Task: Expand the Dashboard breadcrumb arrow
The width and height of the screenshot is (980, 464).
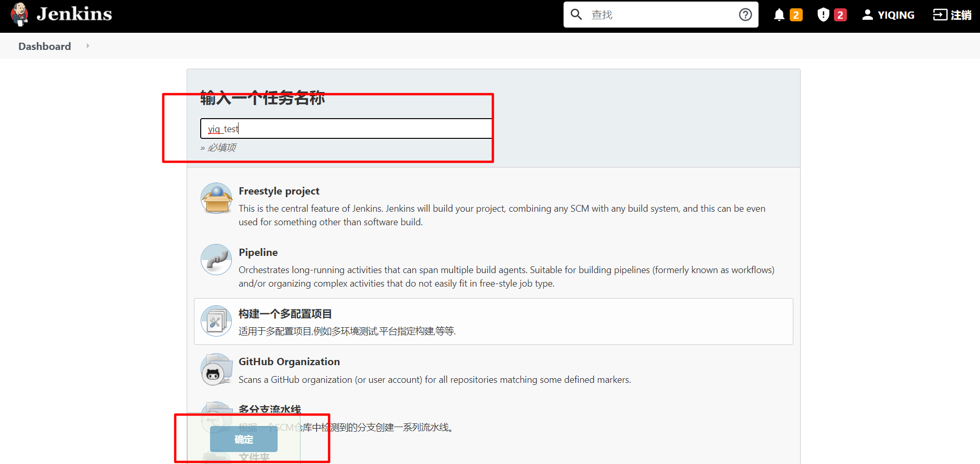Action: point(88,46)
